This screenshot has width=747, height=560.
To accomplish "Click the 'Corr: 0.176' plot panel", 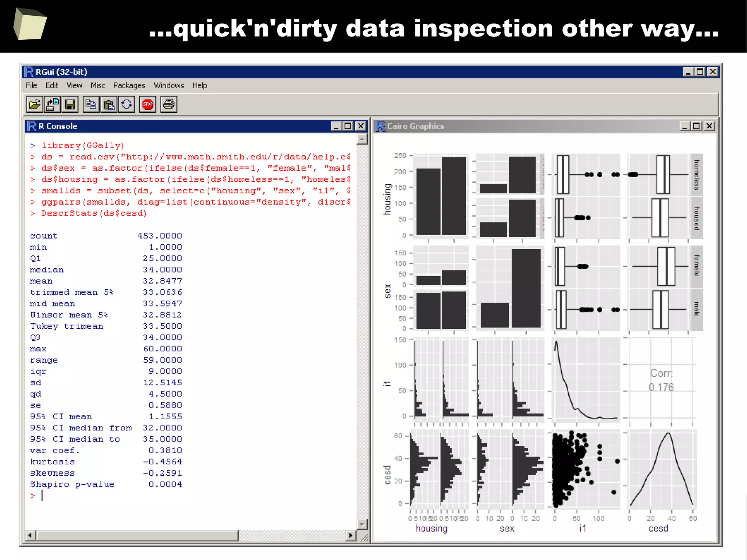I will (661, 380).
